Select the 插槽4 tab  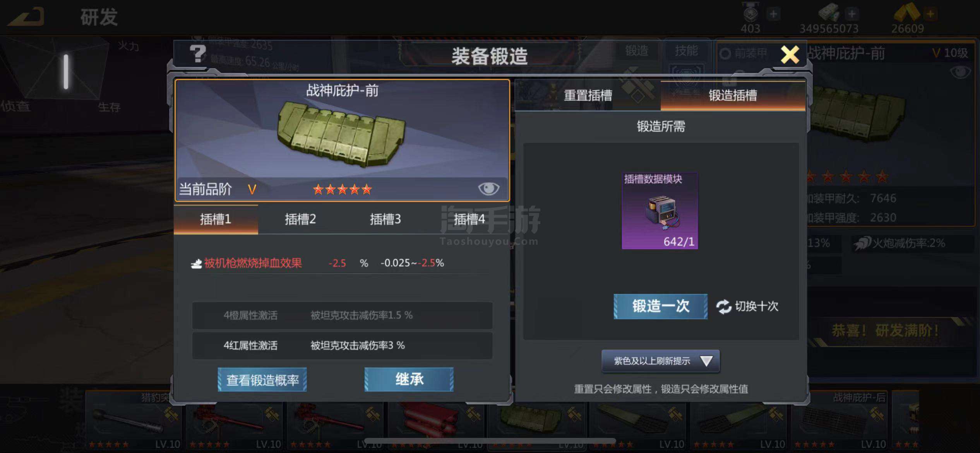pos(469,220)
